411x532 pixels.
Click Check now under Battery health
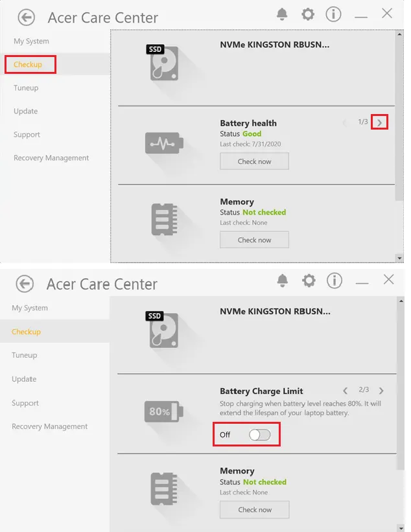pyautogui.click(x=255, y=161)
